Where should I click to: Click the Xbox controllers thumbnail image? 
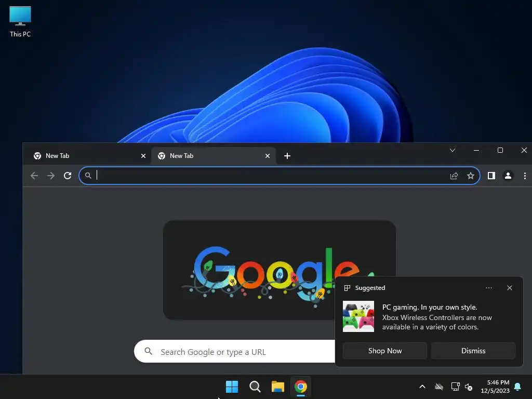click(x=358, y=316)
